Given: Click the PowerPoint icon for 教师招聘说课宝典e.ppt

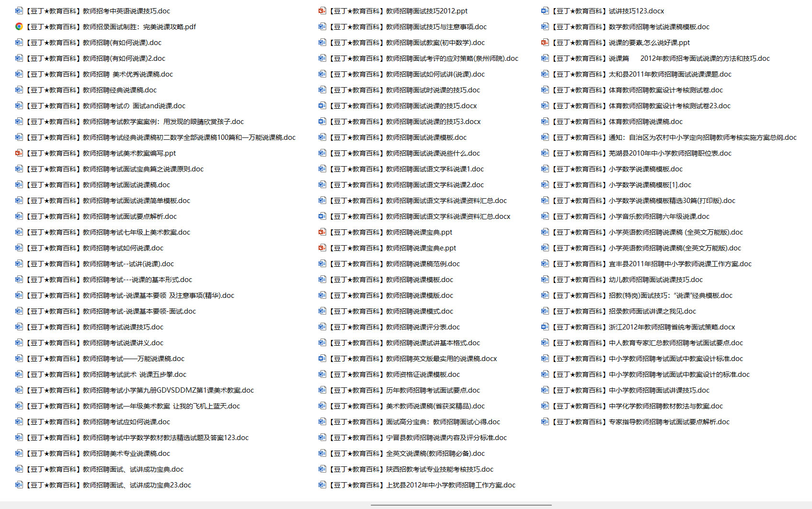Looking at the screenshot, I should (322, 248).
